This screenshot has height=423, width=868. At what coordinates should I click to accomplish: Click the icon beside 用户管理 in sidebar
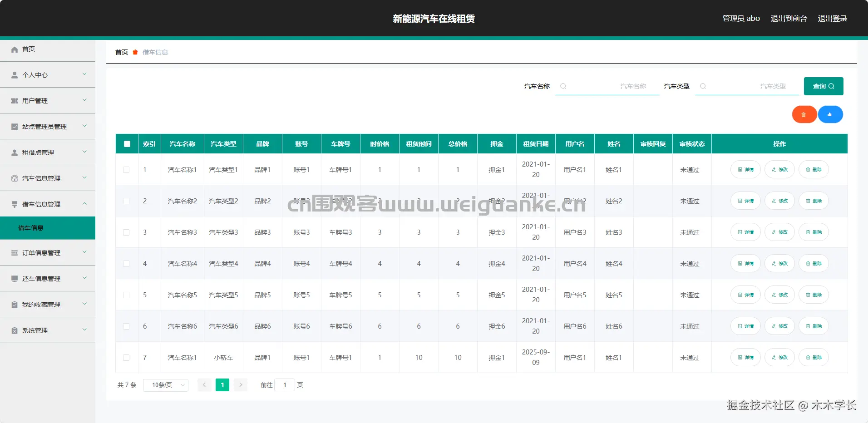[15, 101]
